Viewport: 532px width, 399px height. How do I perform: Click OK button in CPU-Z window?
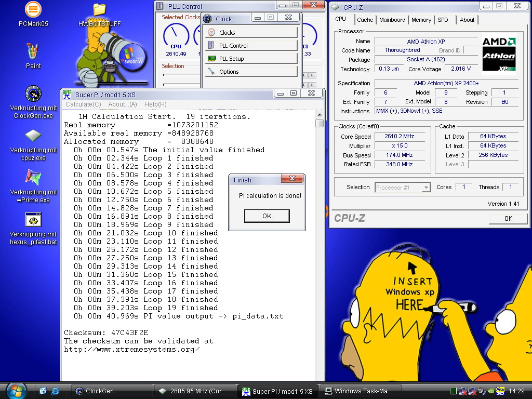[x=508, y=219]
